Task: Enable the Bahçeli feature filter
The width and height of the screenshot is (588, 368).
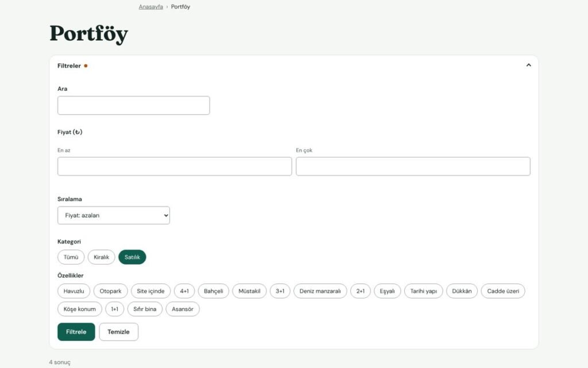Action: point(214,291)
